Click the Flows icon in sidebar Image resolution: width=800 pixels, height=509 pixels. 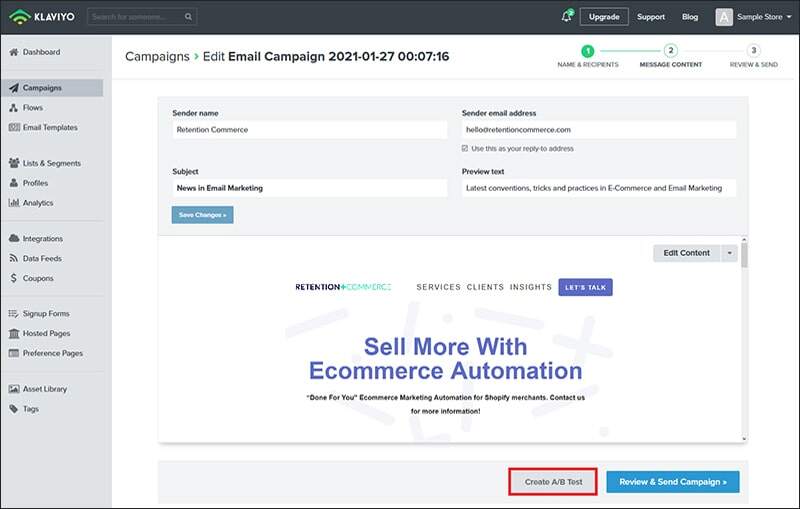(x=14, y=108)
